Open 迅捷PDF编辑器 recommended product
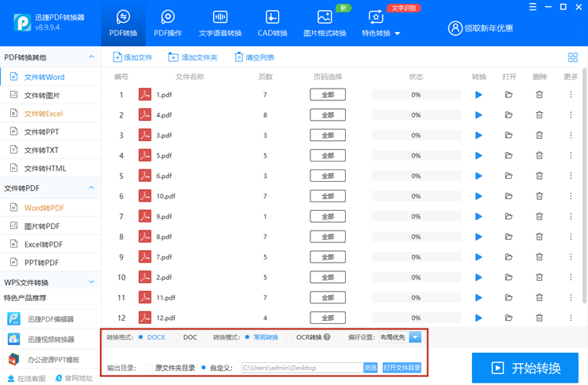 (50, 319)
